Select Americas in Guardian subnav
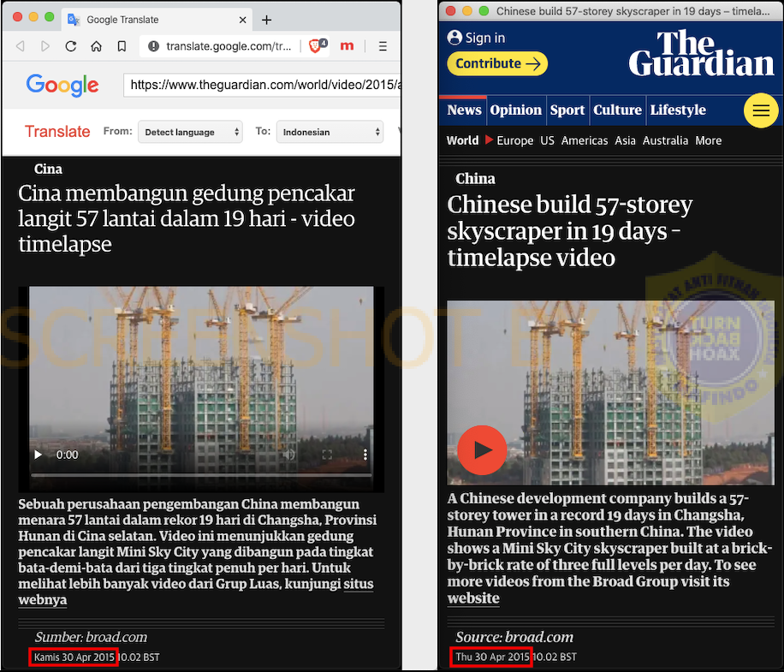Screen dimensions: 784x672 (x=585, y=140)
